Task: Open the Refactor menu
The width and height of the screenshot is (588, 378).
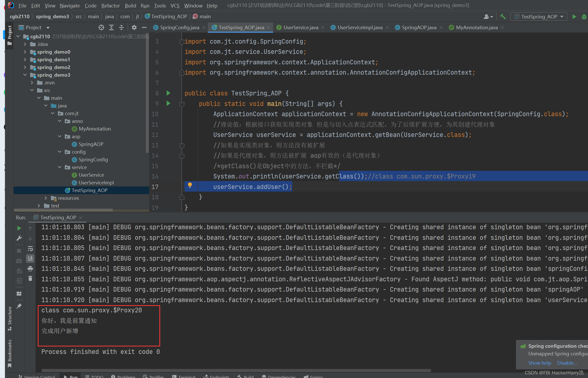Action: tap(110, 6)
